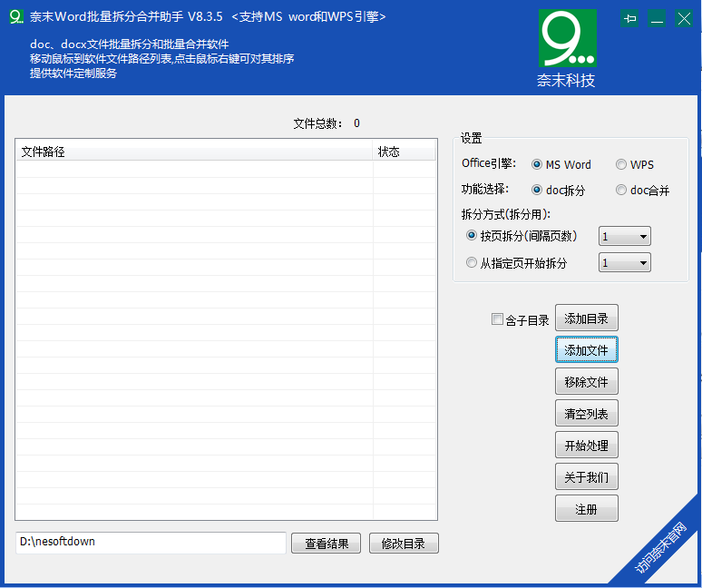Select 从指定页开始拆分 split mode

click(x=472, y=262)
